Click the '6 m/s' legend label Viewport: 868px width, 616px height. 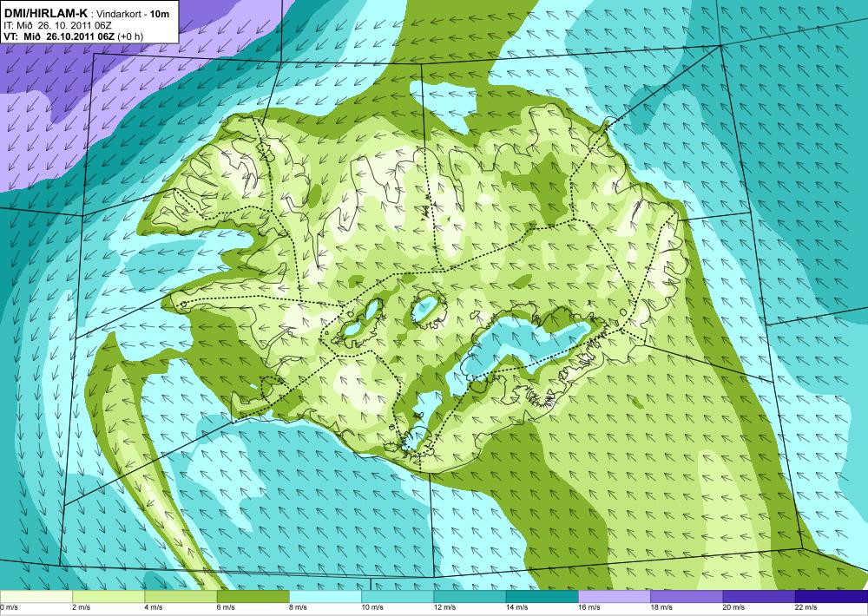tap(226, 607)
